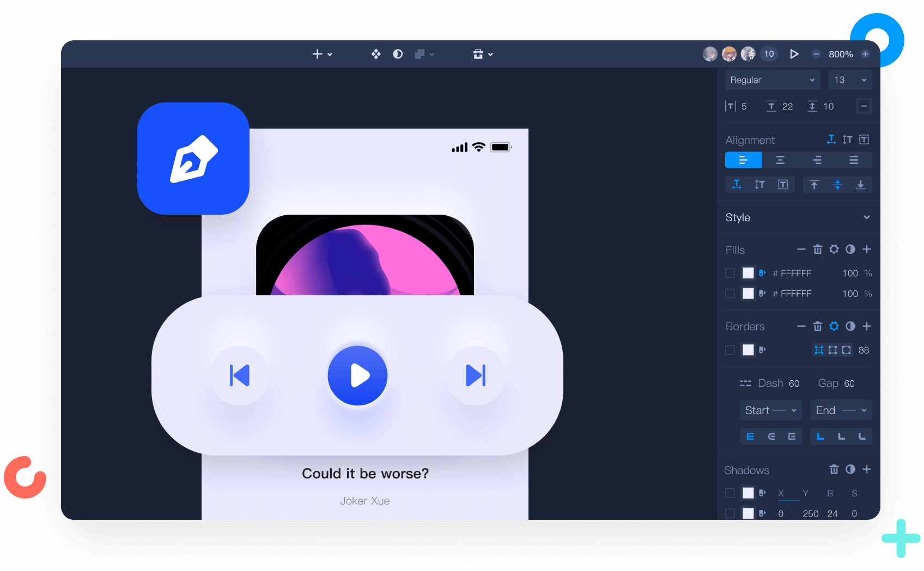Screen dimensions: 924x571
Task: Select right text alignment
Action: tap(817, 160)
